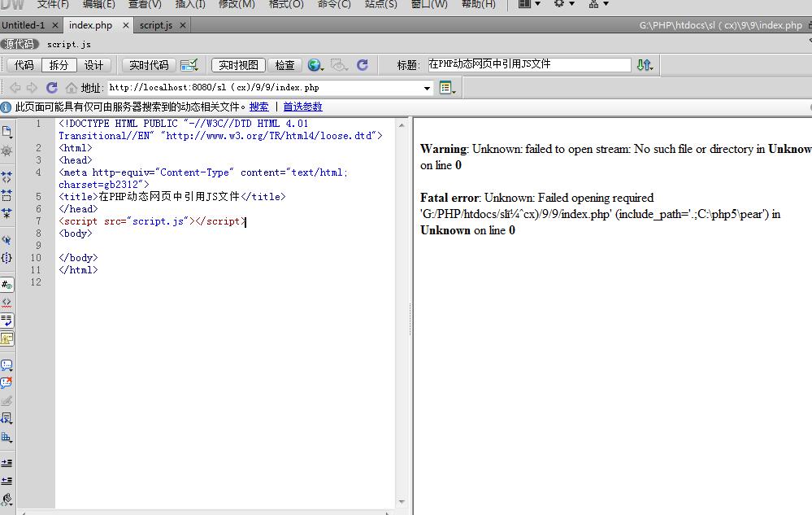812x515 pixels.
Task: Click move or convert CSS icon
Action: (7, 437)
